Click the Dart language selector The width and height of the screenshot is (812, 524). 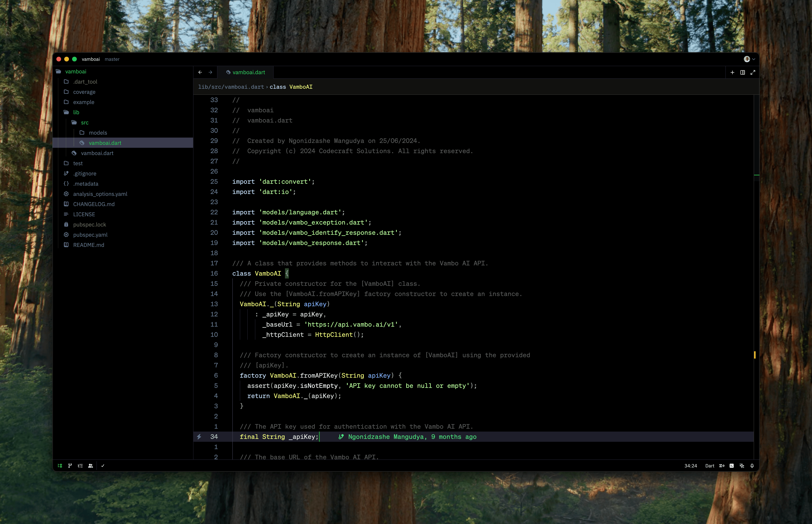pyautogui.click(x=709, y=466)
